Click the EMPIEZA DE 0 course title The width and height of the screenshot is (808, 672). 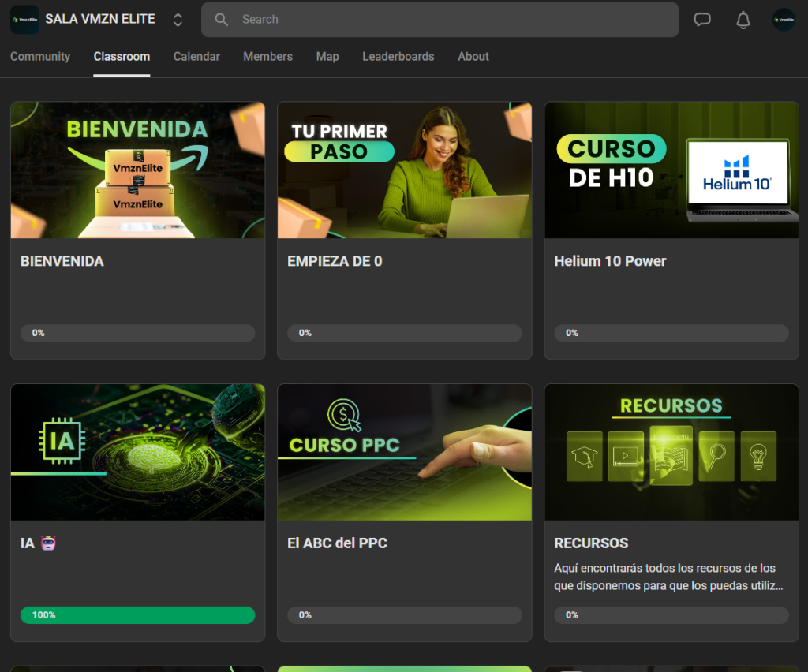(x=335, y=261)
